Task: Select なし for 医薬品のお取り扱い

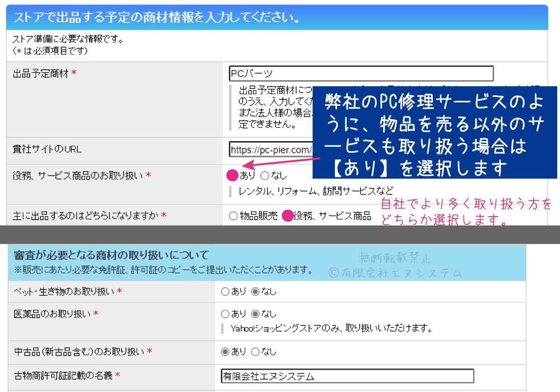Action: [255, 314]
